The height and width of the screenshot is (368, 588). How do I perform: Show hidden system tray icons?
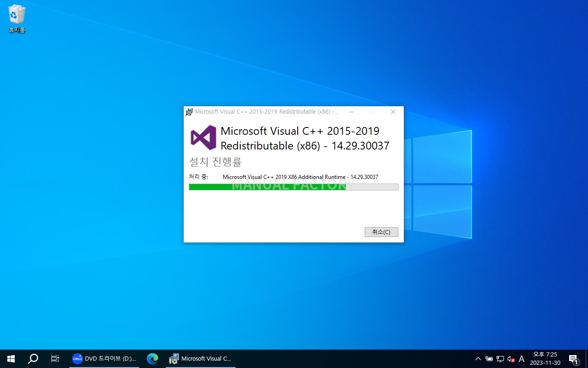[478, 359]
